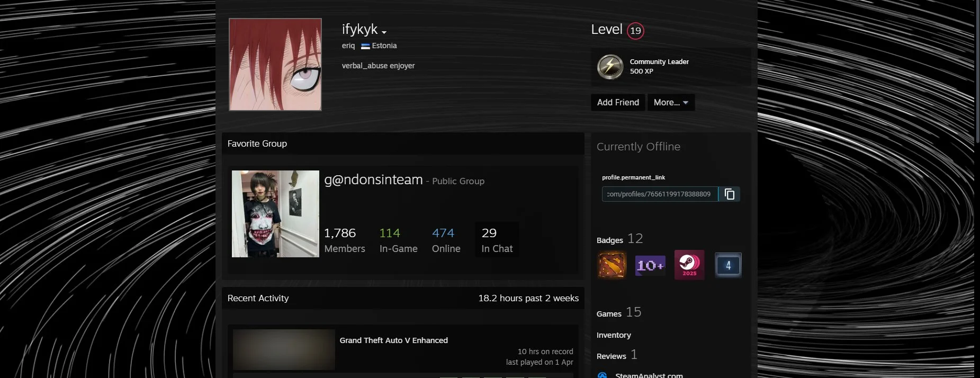Viewport: 980px width, 378px height.
Task: Copy the profile permanent link
Action: 730,194
